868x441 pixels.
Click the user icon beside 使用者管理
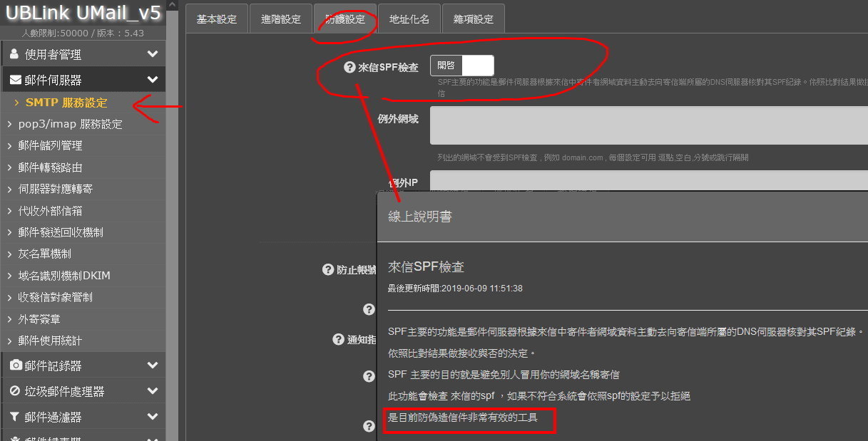[15, 54]
